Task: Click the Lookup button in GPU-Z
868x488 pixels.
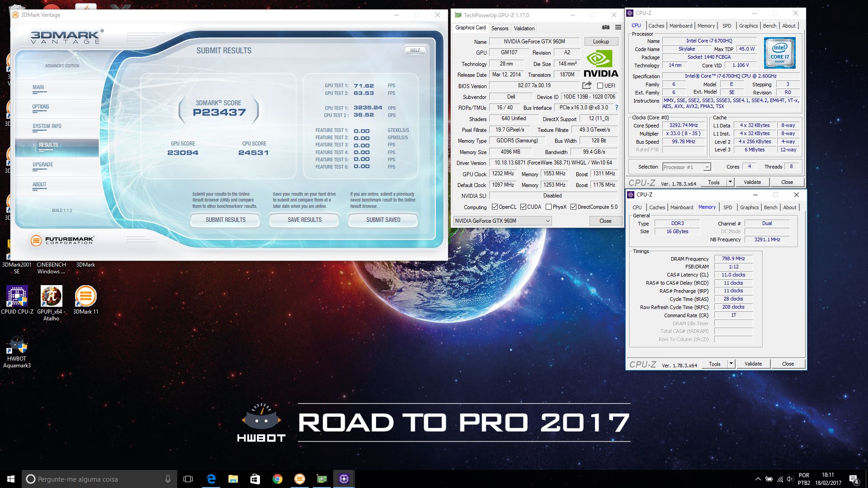Action: click(601, 42)
